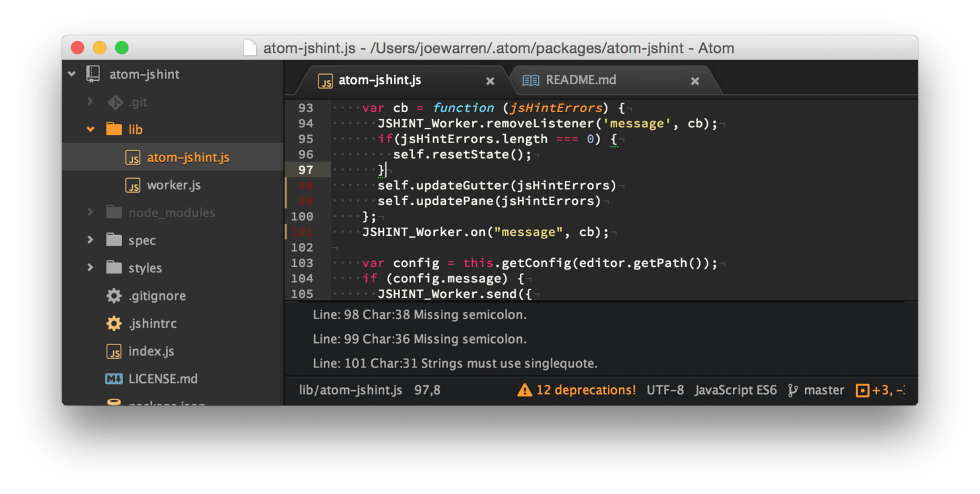980x494 pixels.
Task: Switch to the README.md tab
Action: [x=581, y=79]
